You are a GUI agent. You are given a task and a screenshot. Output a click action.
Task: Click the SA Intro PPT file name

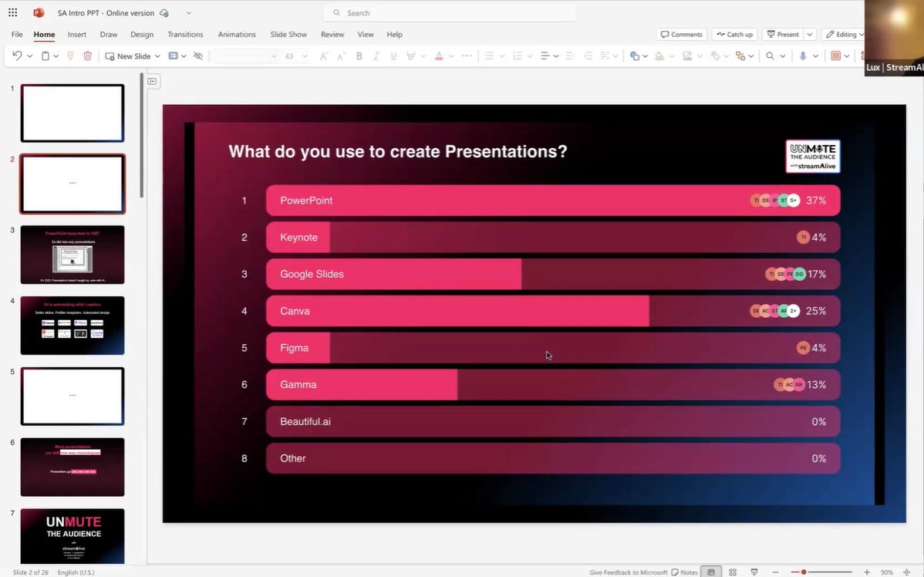click(106, 12)
